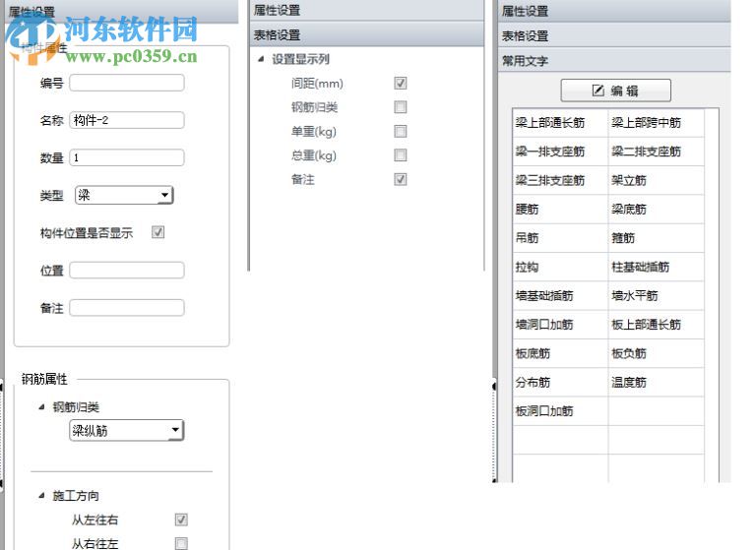Select 梁上部跨中筋 in the text list
Viewport: 756px width, 550px height.
tap(657, 122)
